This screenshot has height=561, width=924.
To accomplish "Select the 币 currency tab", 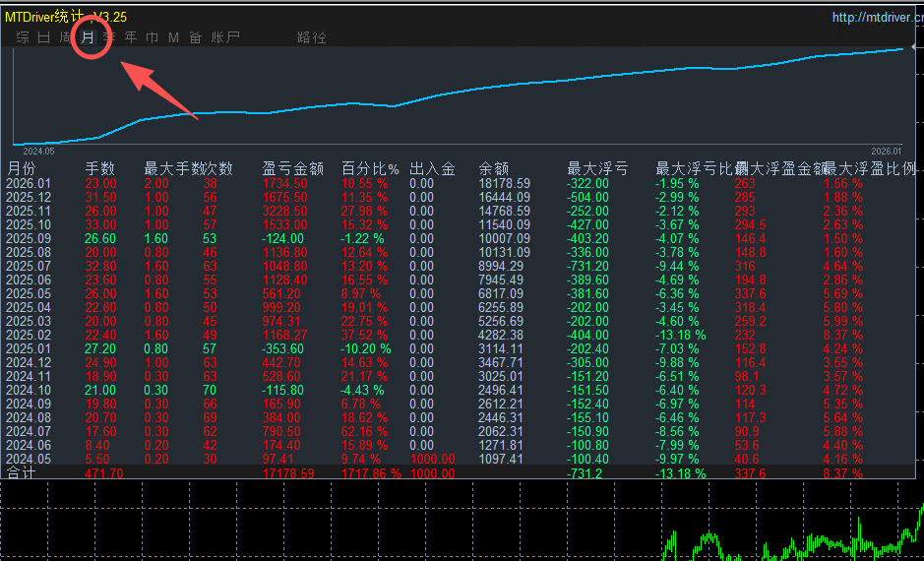I will [152, 38].
